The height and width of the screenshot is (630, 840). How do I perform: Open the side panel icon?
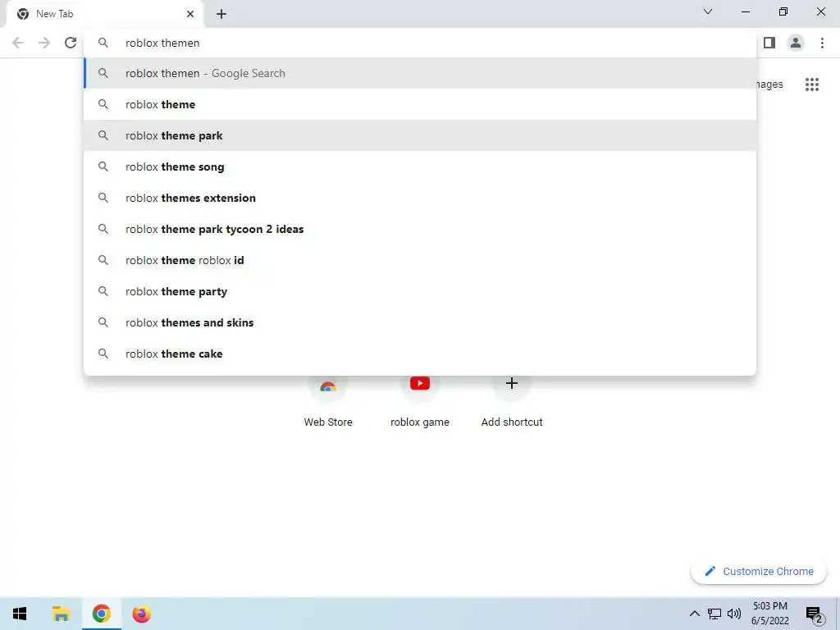[x=769, y=43]
